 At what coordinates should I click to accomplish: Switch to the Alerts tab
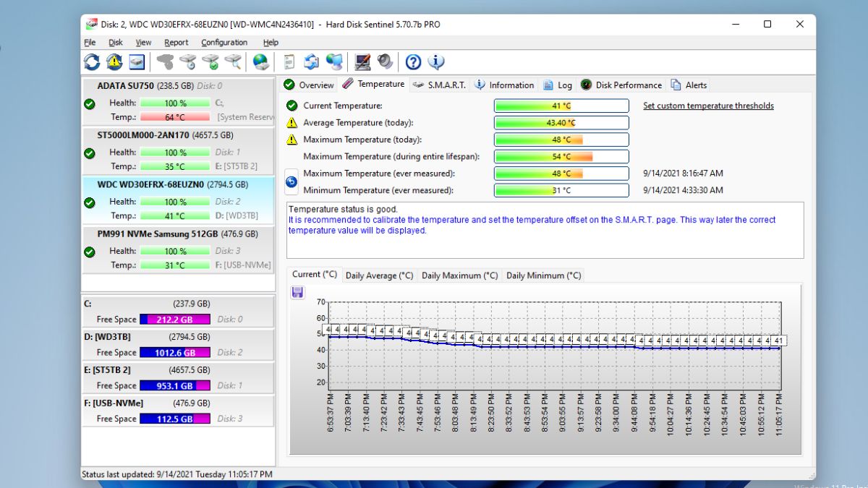pyautogui.click(x=689, y=85)
